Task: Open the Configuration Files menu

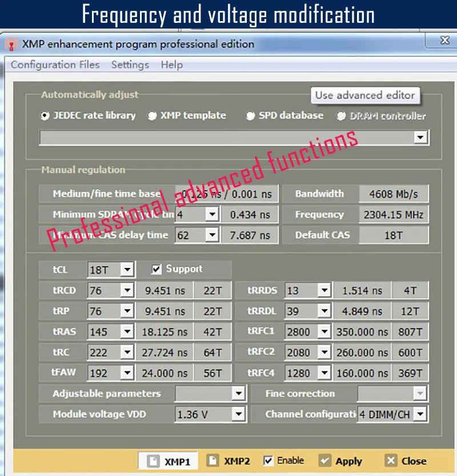Action: click(x=55, y=65)
